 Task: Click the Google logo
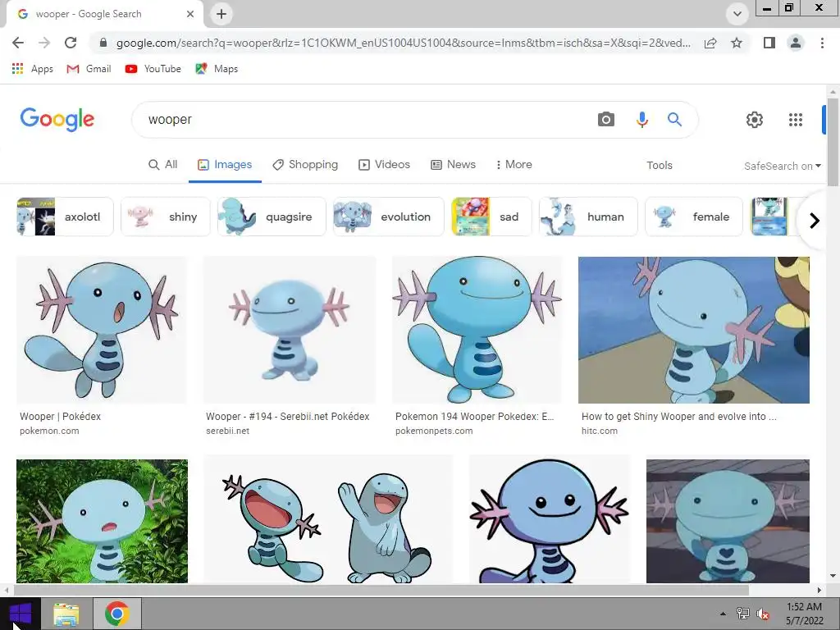[57, 119]
